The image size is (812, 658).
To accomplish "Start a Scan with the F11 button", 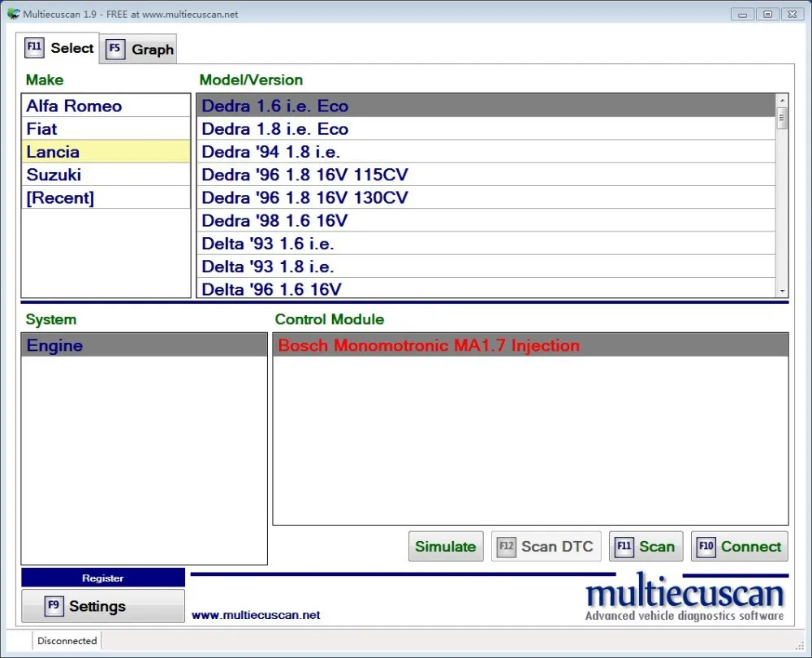I will (x=646, y=546).
